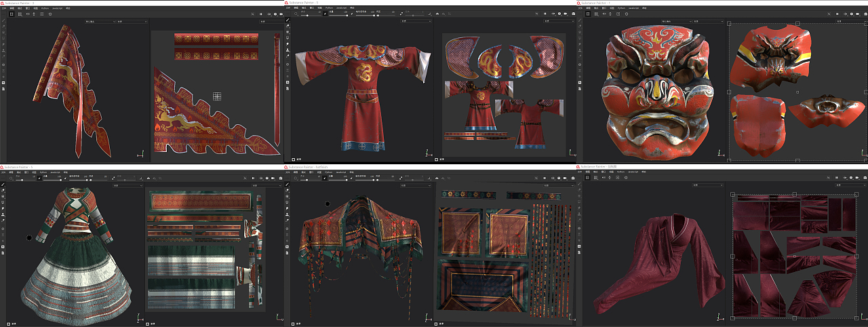Toggle flow pen pressure in the robe window
This screenshot has height=327, width=868.
351,14
